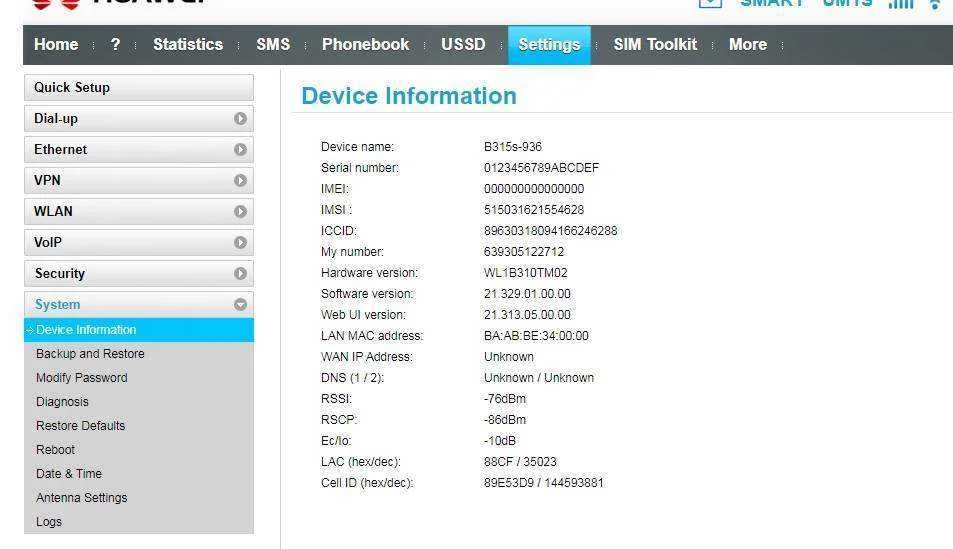Click hardware version WL1B310TM02
The height and width of the screenshot is (549, 953).
[525, 273]
